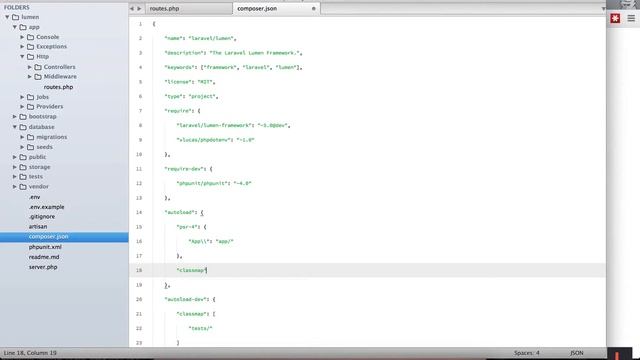Select composer.json in the sidebar
The height and width of the screenshot is (360, 640).
click(x=49, y=237)
